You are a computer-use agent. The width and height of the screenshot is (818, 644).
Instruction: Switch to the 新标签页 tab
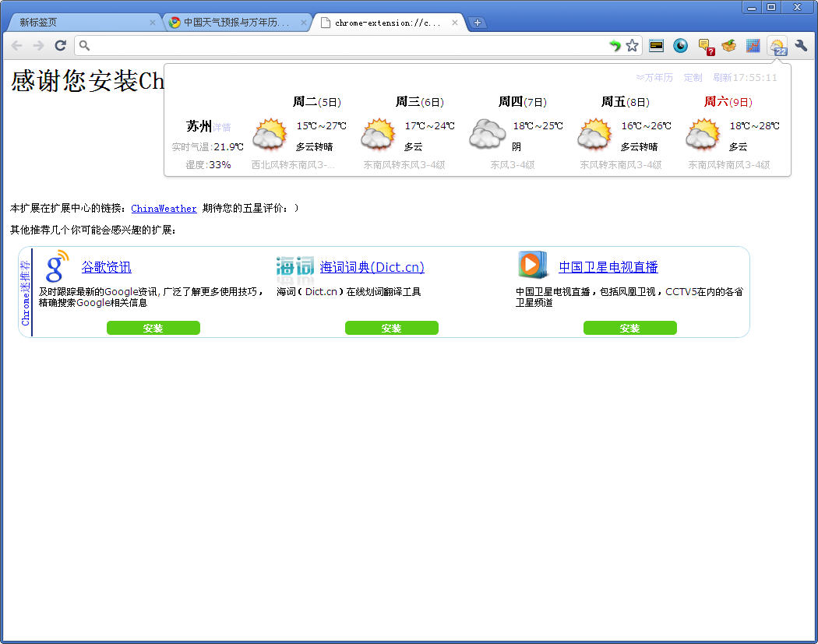pos(83,23)
